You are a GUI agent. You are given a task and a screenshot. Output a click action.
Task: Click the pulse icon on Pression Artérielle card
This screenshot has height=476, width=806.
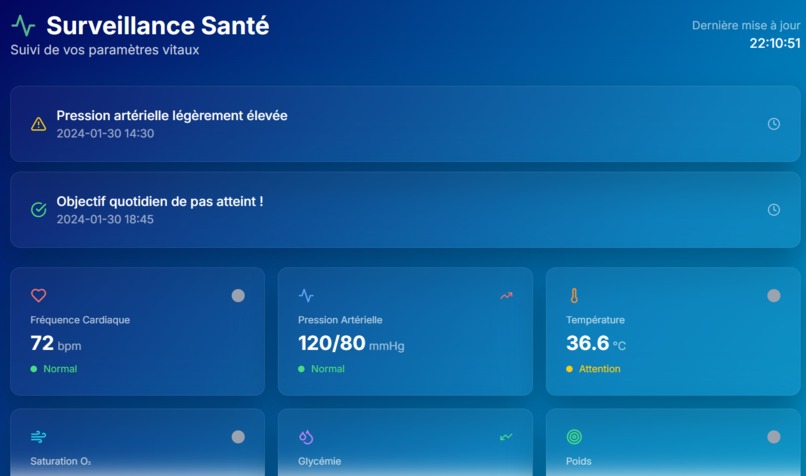tap(306, 296)
